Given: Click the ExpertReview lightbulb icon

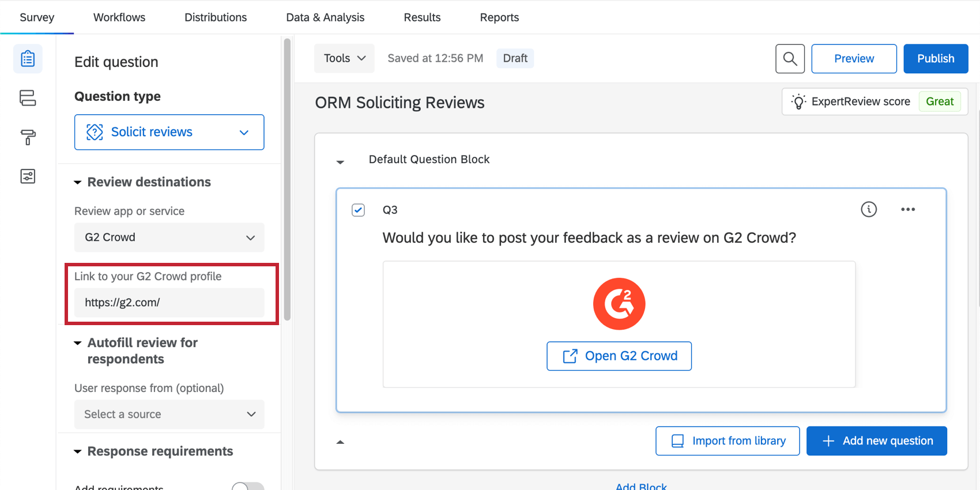Looking at the screenshot, I should (x=798, y=102).
